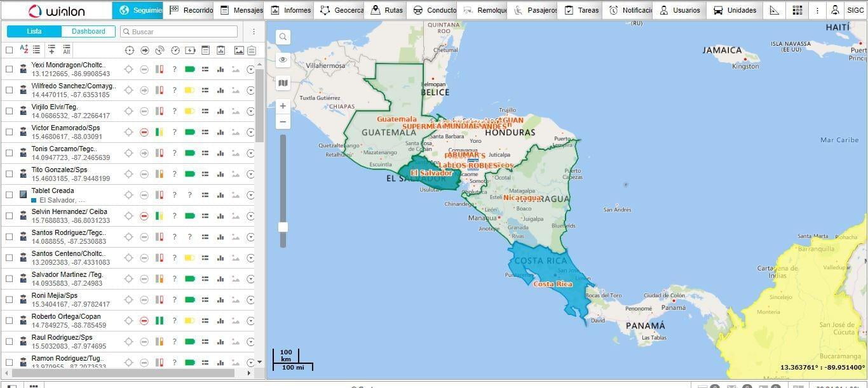
Task: Click the map zoom slider handle
Action: click(283, 227)
